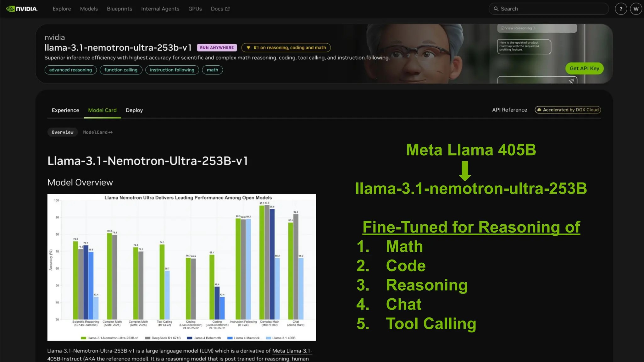644x362 pixels.
Task: Open the external Docs link
Action: [x=220, y=9]
